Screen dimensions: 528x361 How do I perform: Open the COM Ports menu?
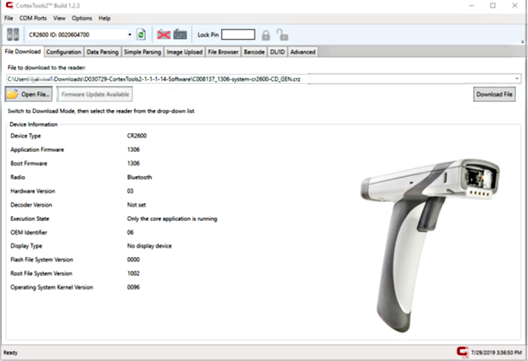pyautogui.click(x=33, y=18)
